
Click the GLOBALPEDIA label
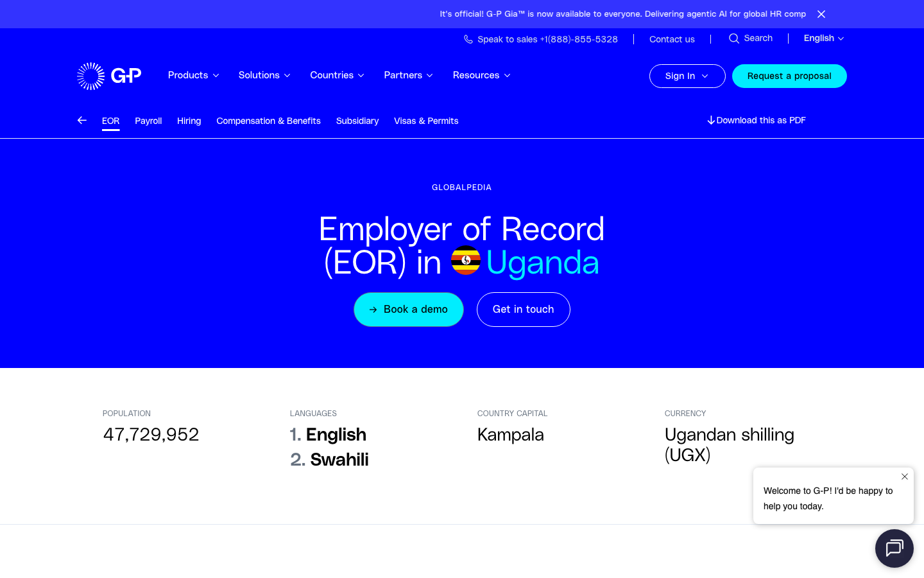[462, 188]
